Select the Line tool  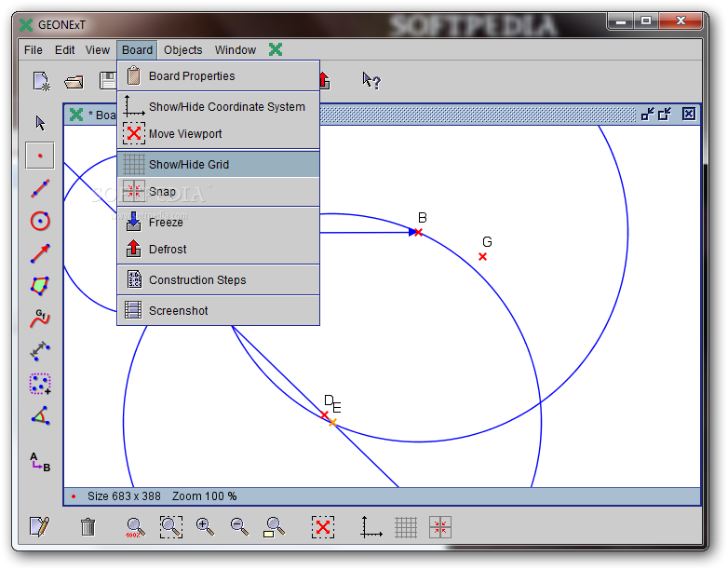(40, 188)
